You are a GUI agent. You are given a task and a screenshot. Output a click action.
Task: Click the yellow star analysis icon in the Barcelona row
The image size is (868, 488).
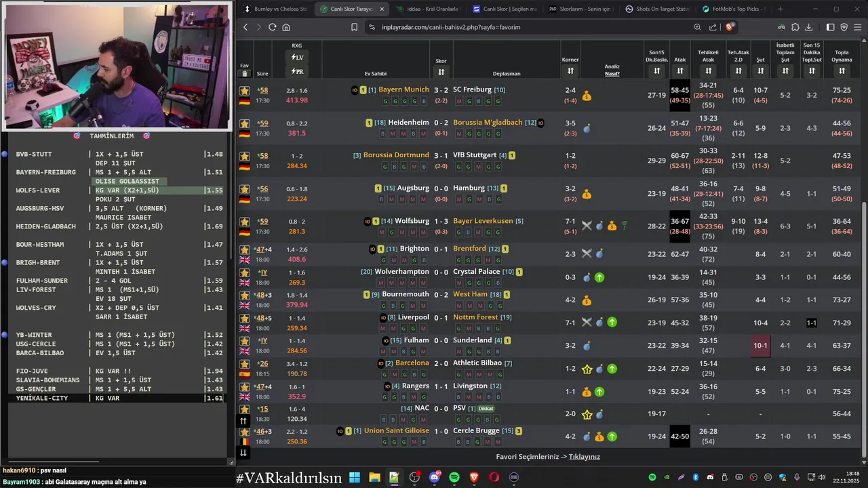(x=587, y=369)
